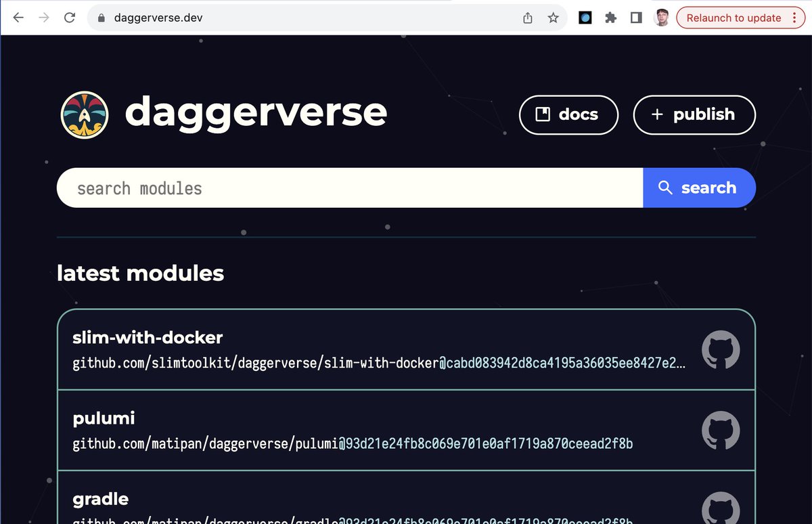Open the blue circle browser extension
This screenshot has width=812, height=524.
(585, 18)
